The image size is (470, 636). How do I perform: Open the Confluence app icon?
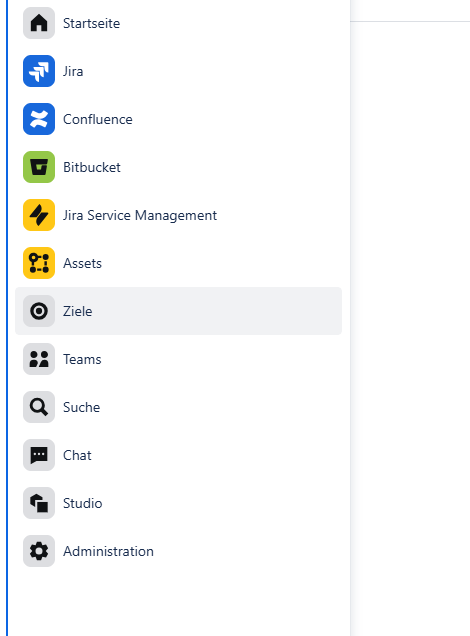point(39,119)
